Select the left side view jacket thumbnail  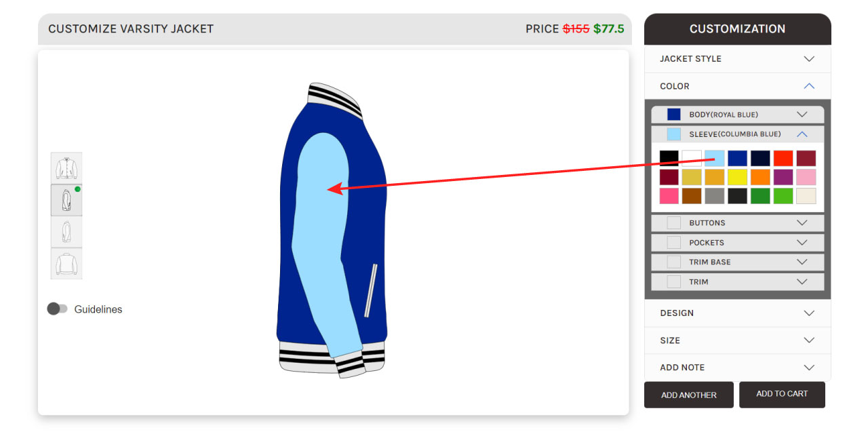[66, 200]
